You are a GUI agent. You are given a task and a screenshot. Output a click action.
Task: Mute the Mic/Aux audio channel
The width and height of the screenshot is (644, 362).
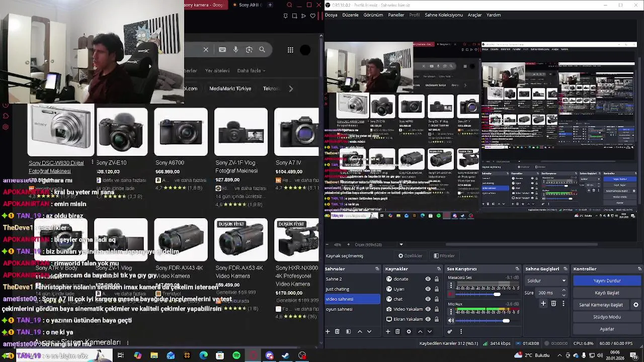451,320
